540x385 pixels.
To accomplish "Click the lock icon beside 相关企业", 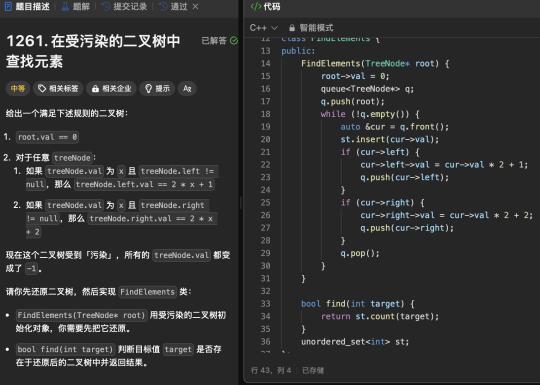I will (x=95, y=89).
